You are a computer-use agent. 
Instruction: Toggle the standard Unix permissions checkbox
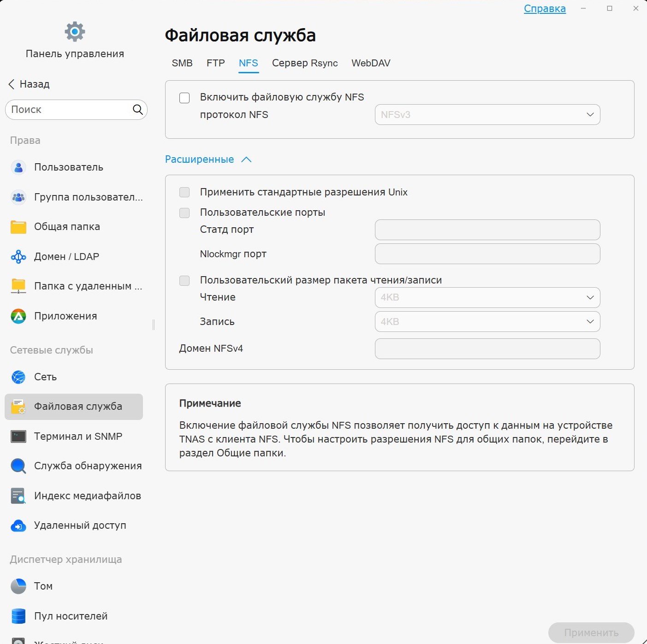pos(184,192)
